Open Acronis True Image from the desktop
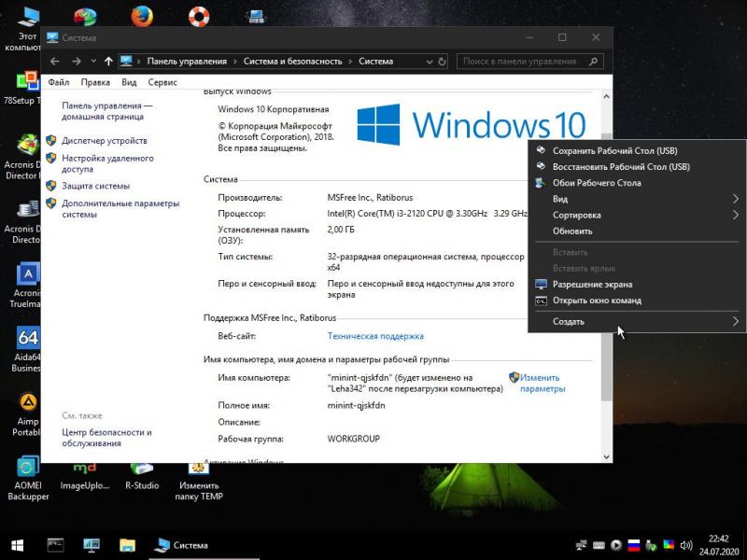The height and width of the screenshot is (560, 747). (25, 280)
